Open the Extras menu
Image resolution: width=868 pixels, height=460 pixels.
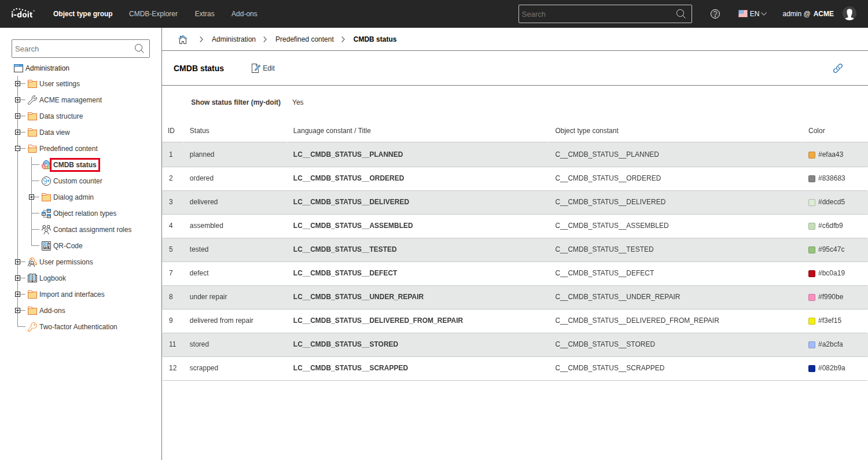[205, 14]
